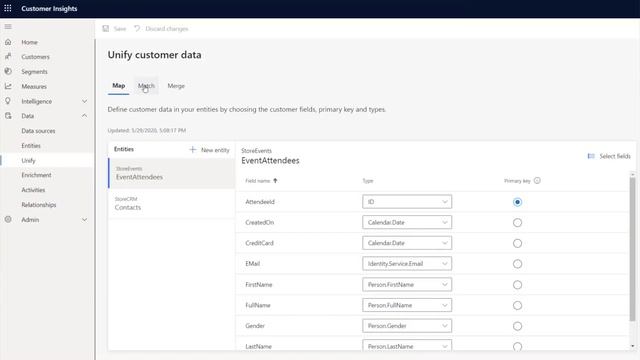640x360 pixels.
Task: Click the Primary key info icon
Action: click(537, 180)
